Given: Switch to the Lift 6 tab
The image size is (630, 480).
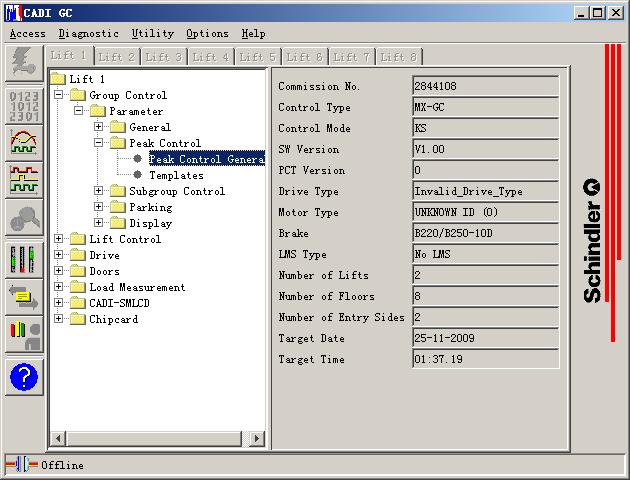Looking at the screenshot, I should (305, 57).
